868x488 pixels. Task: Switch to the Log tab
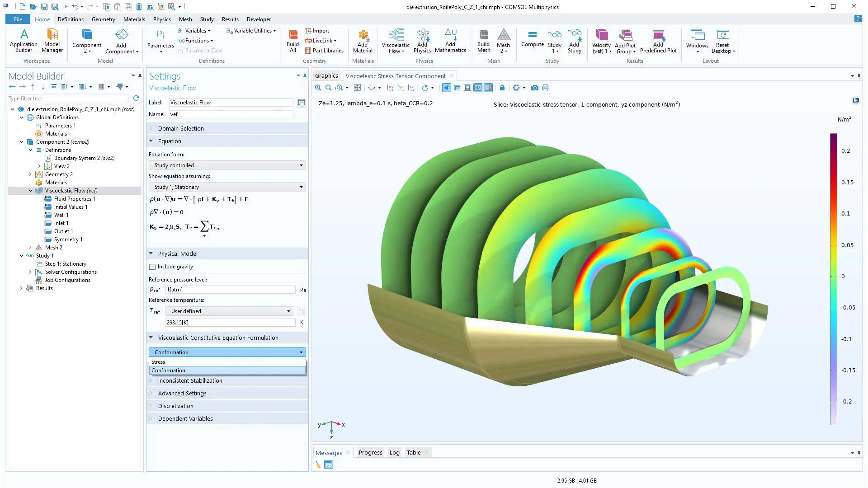[394, 453]
